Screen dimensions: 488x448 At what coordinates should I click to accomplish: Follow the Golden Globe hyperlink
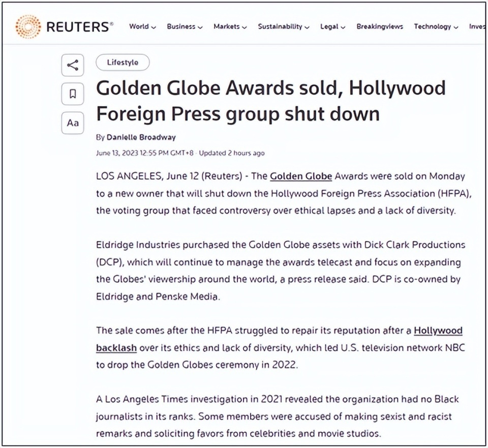point(301,176)
